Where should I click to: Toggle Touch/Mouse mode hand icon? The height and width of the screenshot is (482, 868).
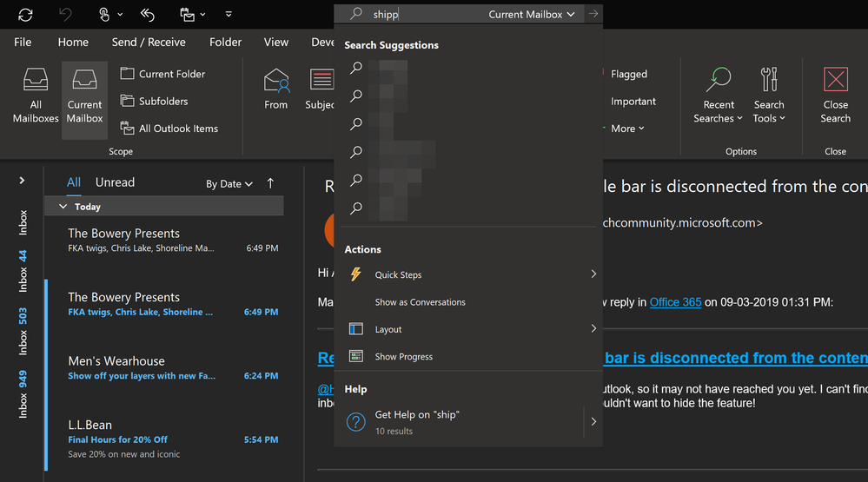(x=104, y=15)
